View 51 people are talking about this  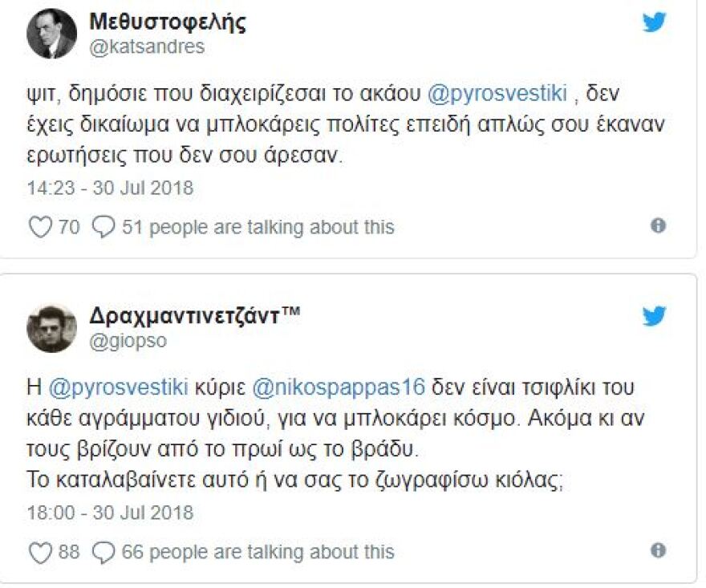click(257, 227)
